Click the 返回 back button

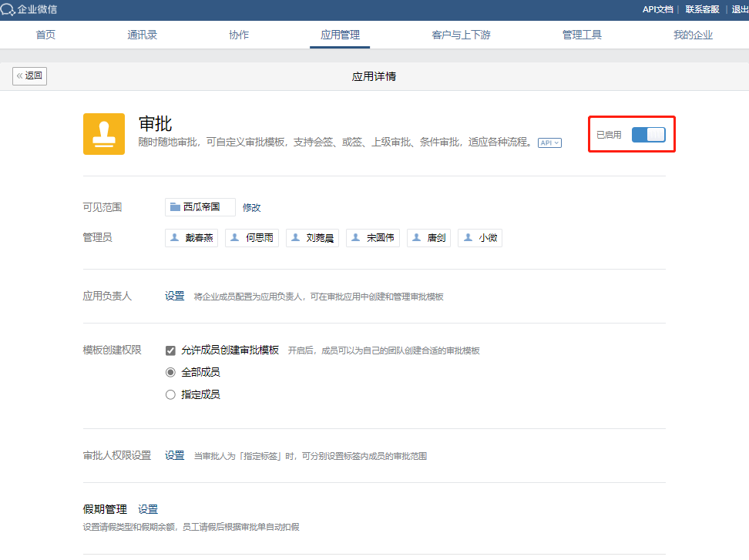(x=29, y=76)
